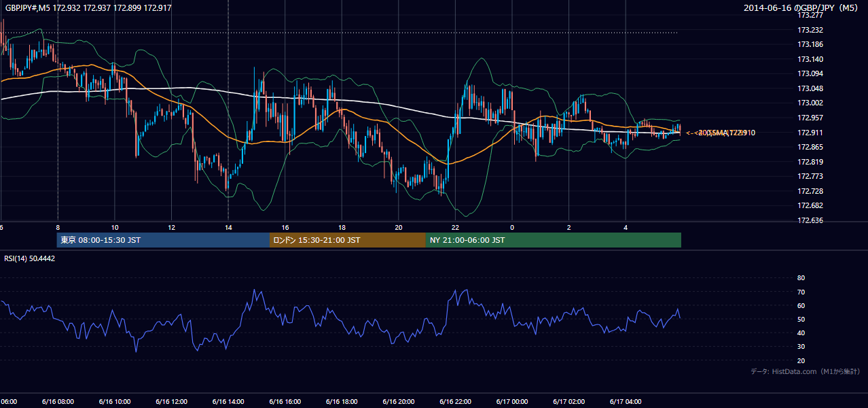Click the 200SMA 172.910 price marker label

[x=721, y=133]
